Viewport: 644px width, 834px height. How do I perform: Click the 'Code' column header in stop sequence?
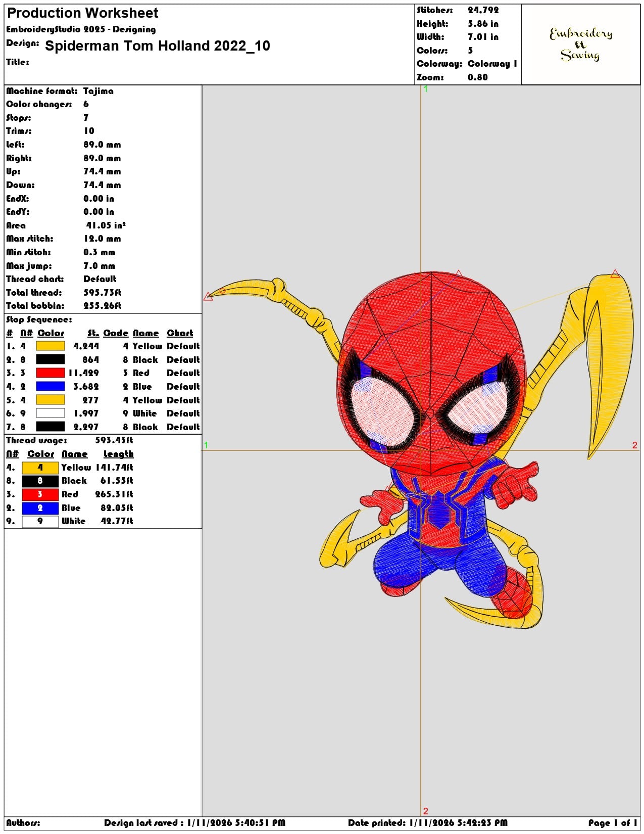(x=116, y=333)
